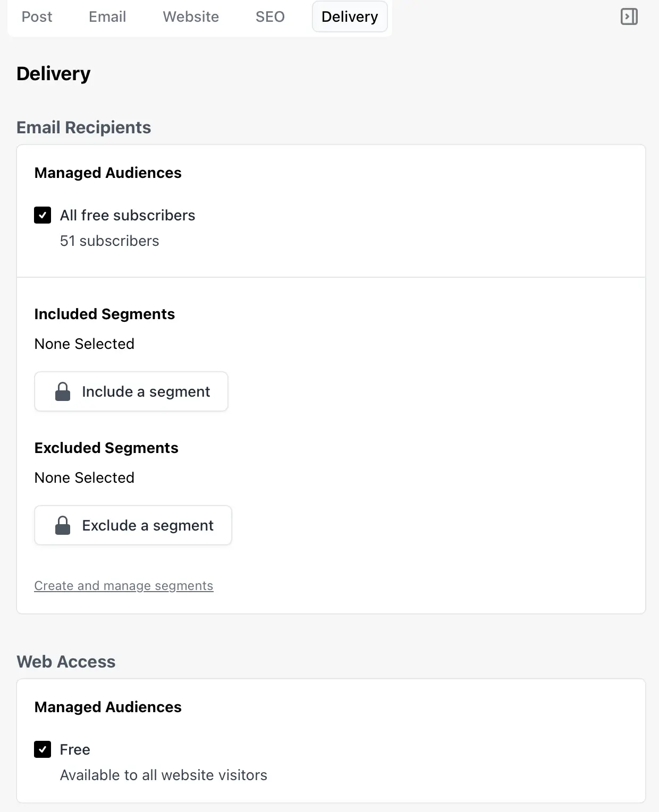The height and width of the screenshot is (812, 659).
Task: Open the Post tab
Action: point(37,16)
